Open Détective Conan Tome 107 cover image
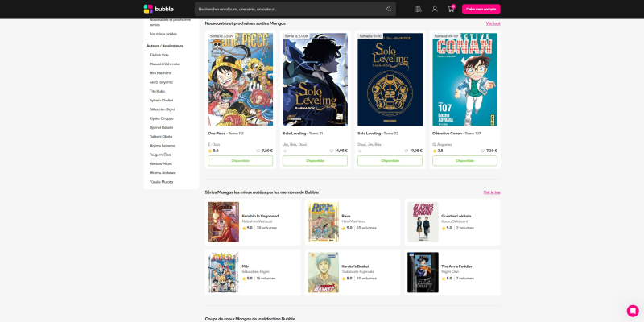Image resolution: width=644 pixels, height=322 pixels. coord(464,79)
